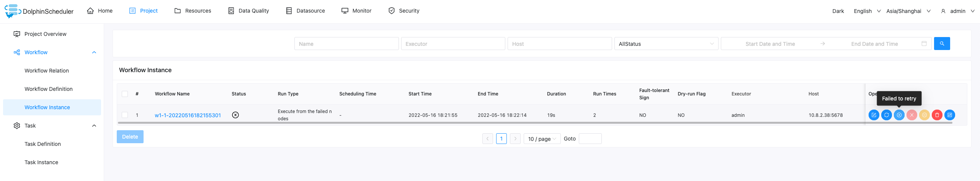Viewport: 980px width, 181px height.
Task: Click the table horizontal scrollbar
Action: [535, 123]
